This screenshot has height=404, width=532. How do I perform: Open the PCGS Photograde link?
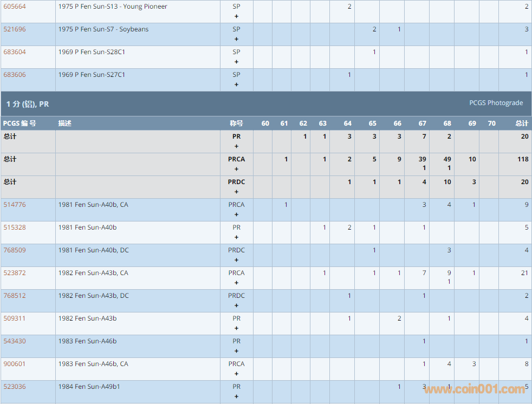pos(496,103)
